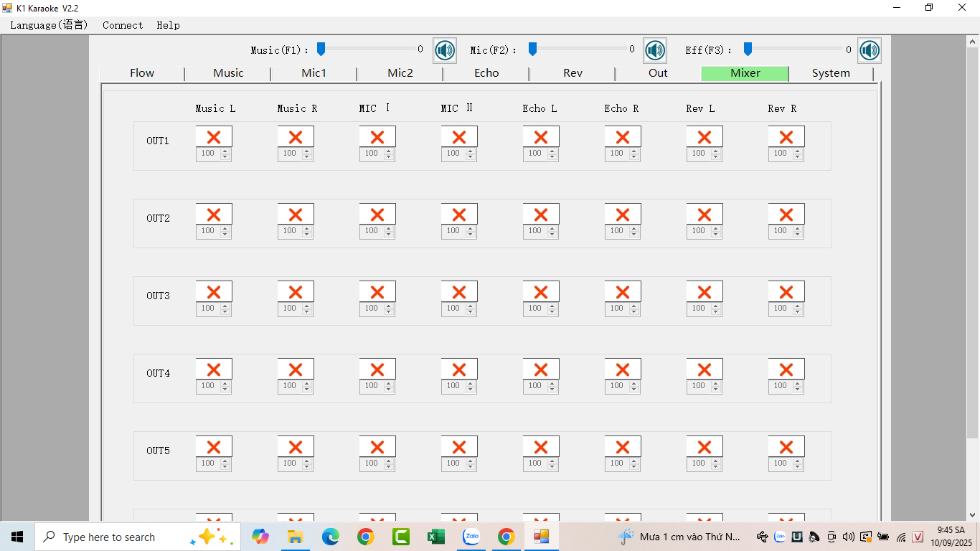Decrease OUT4 MIC II level with down arrow
The width and height of the screenshot is (980, 551).
[x=471, y=389]
